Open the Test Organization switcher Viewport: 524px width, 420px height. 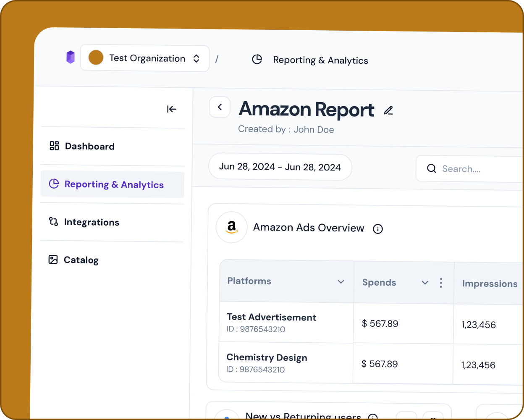click(145, 58)
